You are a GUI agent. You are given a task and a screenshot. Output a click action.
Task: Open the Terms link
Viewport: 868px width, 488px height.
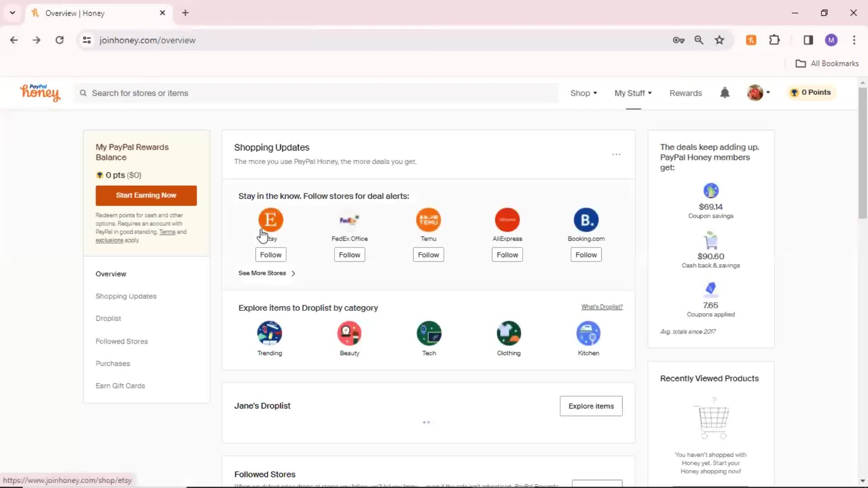pos(167,232)
